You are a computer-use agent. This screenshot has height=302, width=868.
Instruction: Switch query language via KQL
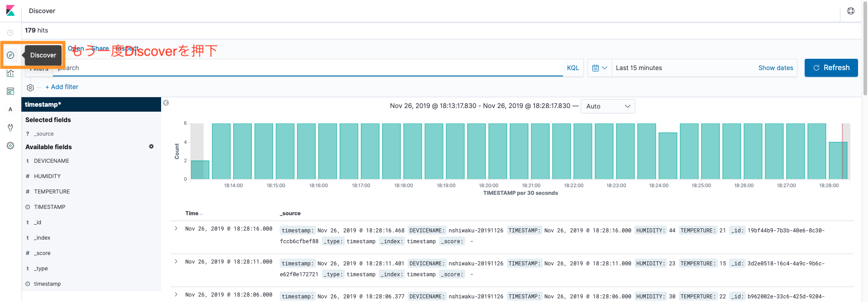[573, 68]
